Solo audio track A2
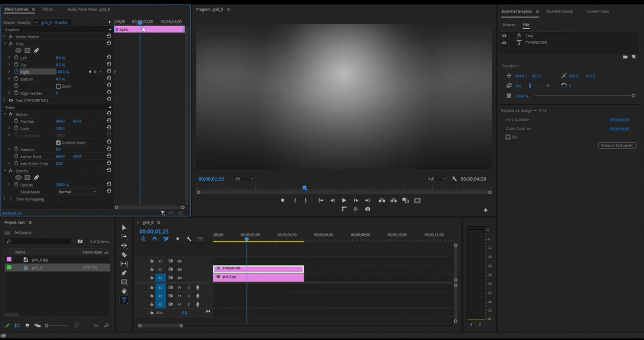 click(x=189, y=296)
